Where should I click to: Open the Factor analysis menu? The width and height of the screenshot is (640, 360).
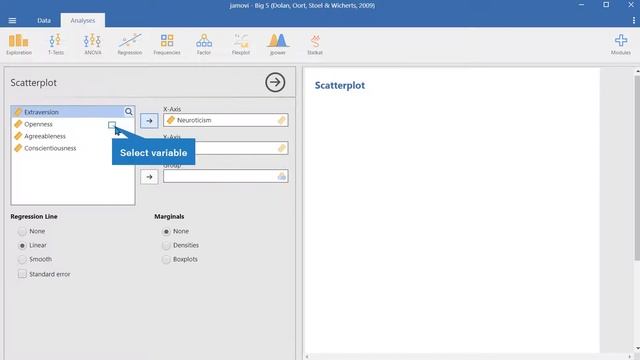[x=204, y=44]
